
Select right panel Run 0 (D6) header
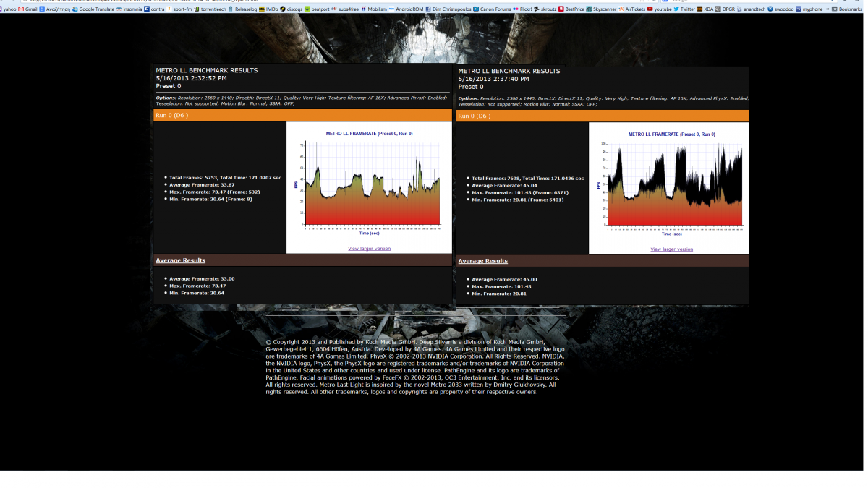[602, 115]
